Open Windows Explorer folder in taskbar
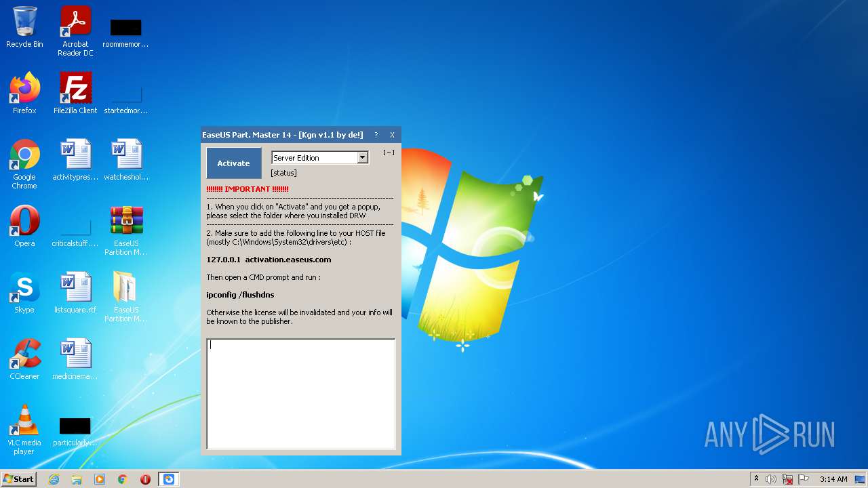Screen dimensions: 868x488 pos(77,479)
